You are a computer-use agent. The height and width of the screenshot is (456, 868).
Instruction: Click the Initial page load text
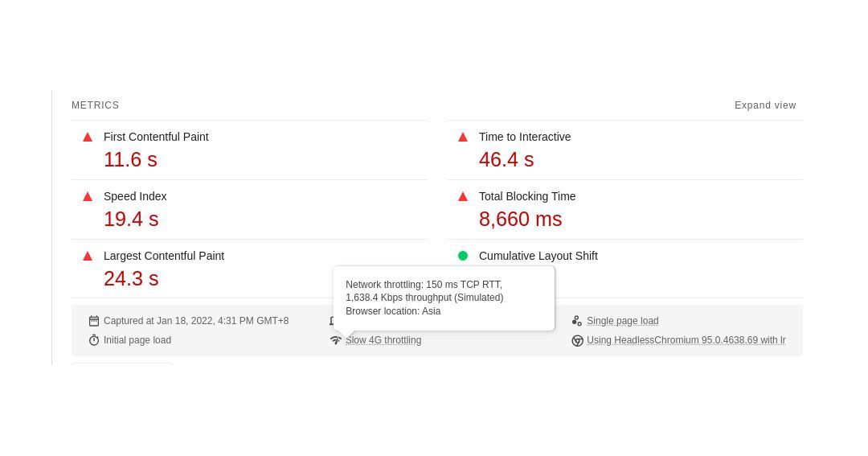(137, 340)
